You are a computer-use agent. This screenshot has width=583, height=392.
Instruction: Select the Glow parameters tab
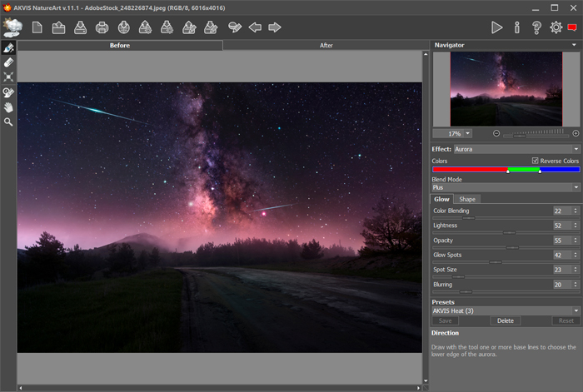(x=441, y=199)
